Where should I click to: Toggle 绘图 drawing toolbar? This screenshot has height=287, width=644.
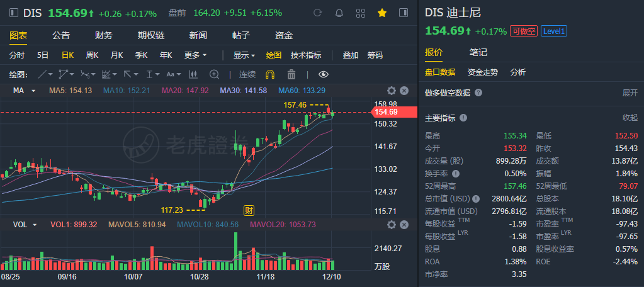[x=274, y=55]
